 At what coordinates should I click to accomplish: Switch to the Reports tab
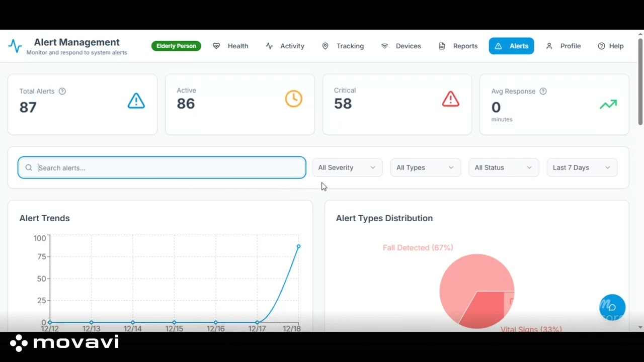pos(458,46)
